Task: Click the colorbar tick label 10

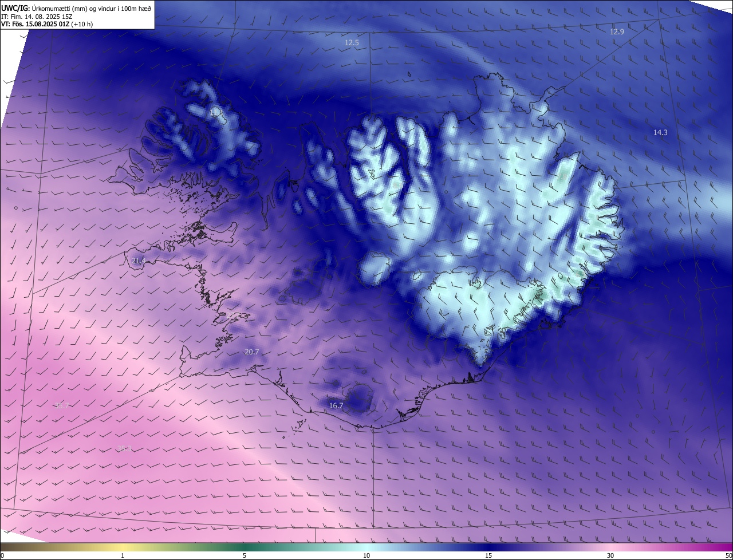Action: click(x=366, y=555)
